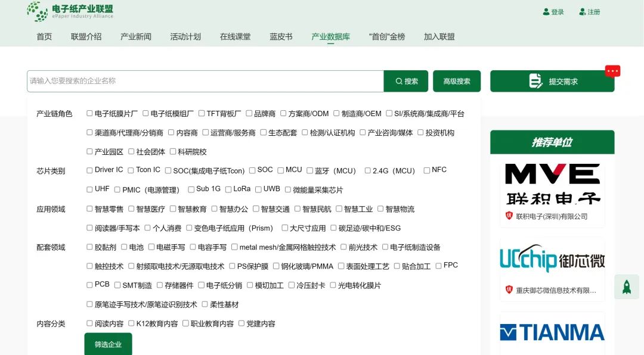The height and width of the screenshot is (355, 644).
Task: Open the 蓝皮书 menu item
Action: [280, 36]
